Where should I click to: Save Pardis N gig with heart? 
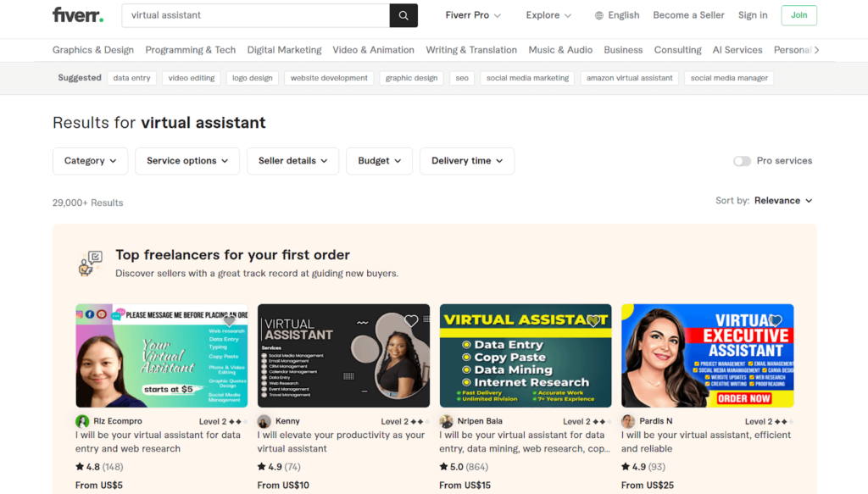click(x=775, y=320)
